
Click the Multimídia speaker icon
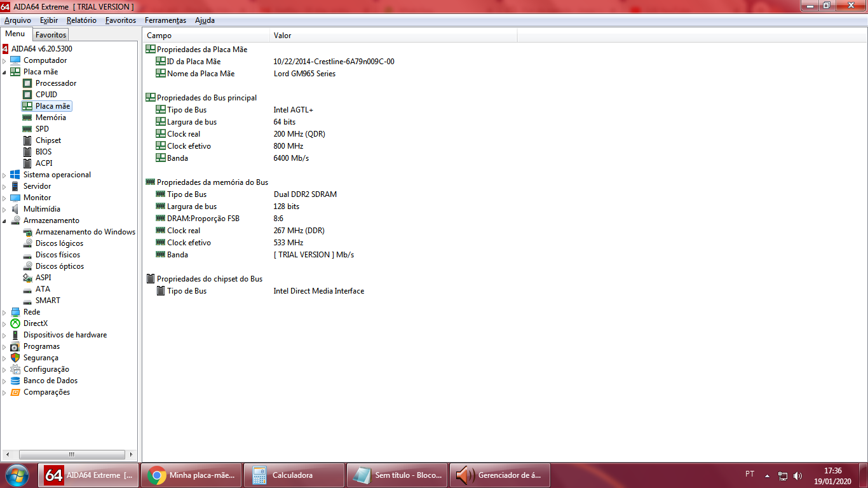[15, 209]
